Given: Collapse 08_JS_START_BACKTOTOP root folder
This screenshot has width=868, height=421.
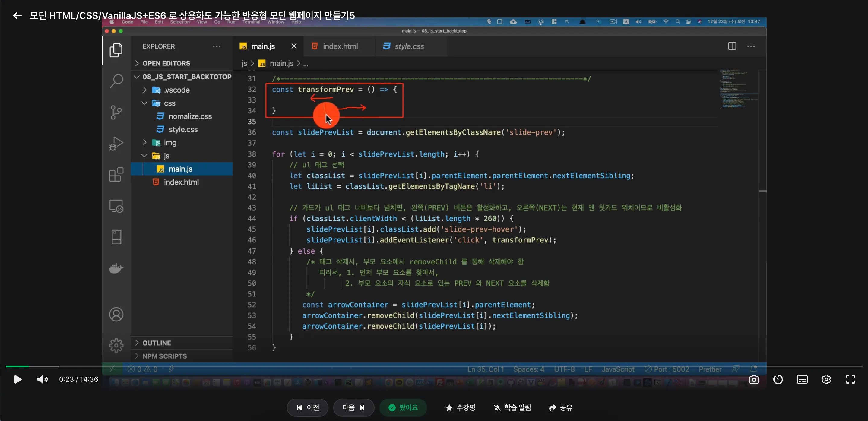Looking at the screenshot, I should [182, 77].
